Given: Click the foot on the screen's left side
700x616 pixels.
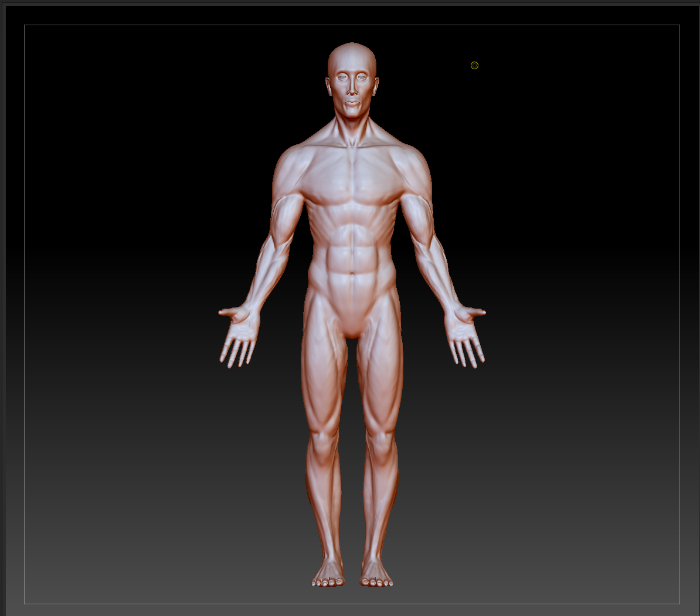Looking at the screenshot, I should click(x=328, y=575).
